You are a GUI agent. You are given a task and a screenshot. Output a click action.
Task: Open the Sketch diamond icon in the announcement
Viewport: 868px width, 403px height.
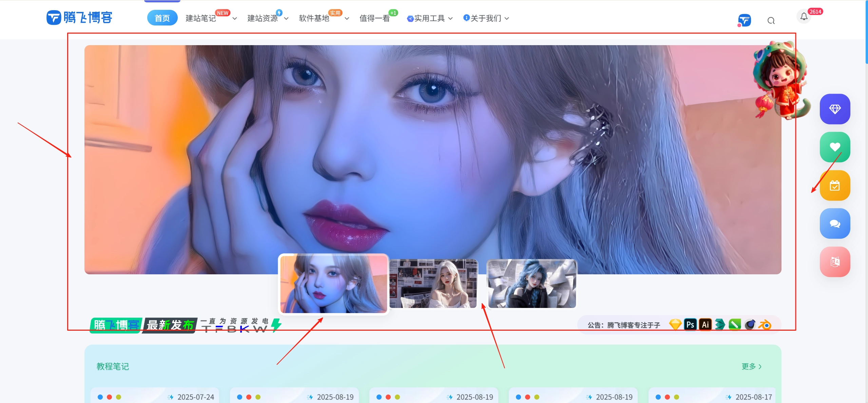[x=676, y=324]
